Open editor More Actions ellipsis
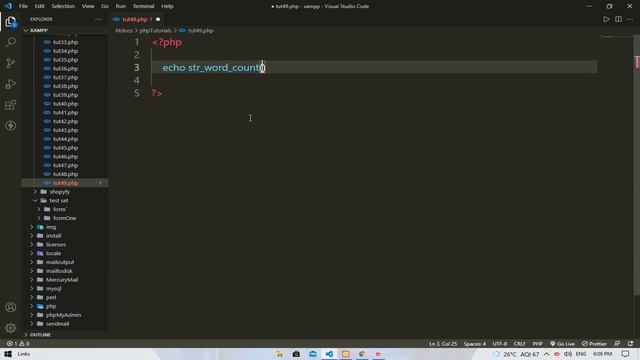This screenshot has height=360, width=640. click(x=630, y=19)
